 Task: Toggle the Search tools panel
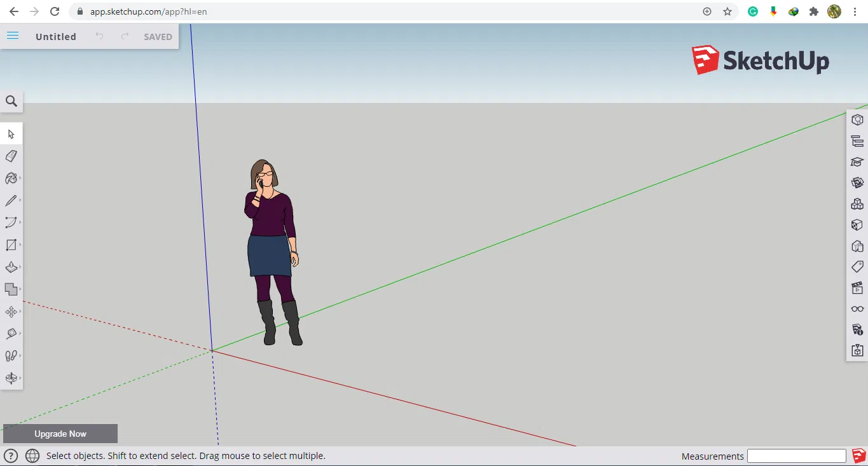11,101
